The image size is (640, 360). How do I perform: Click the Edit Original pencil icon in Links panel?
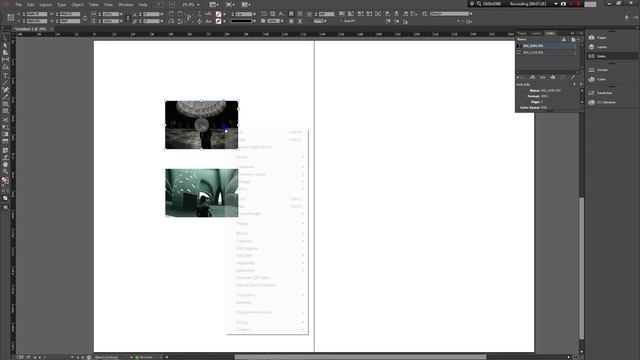pos(573,77)
